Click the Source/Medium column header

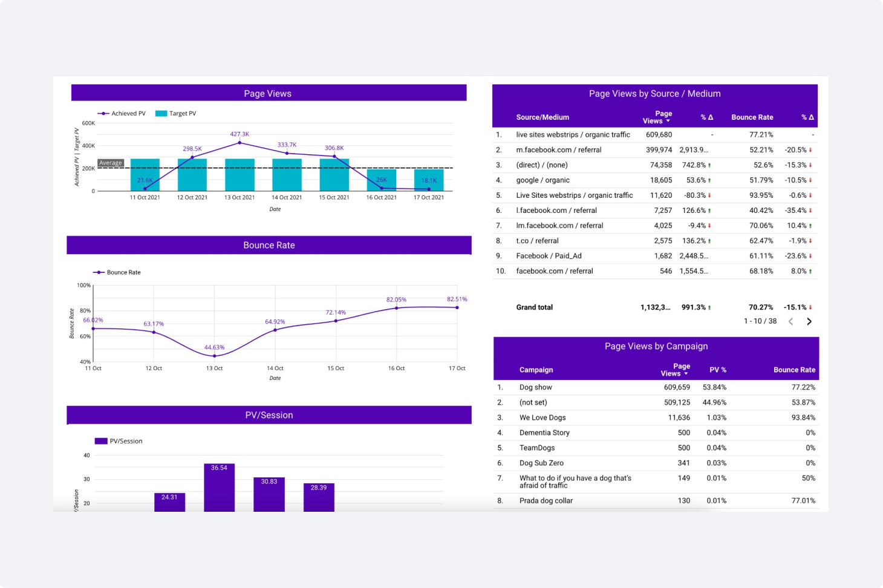(x=543, y=117)
